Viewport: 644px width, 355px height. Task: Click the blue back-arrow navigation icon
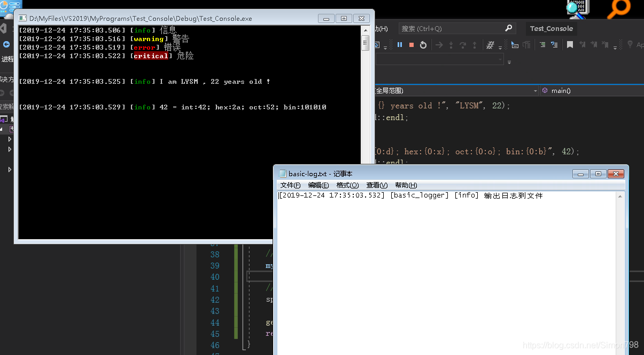coord(6,44)
